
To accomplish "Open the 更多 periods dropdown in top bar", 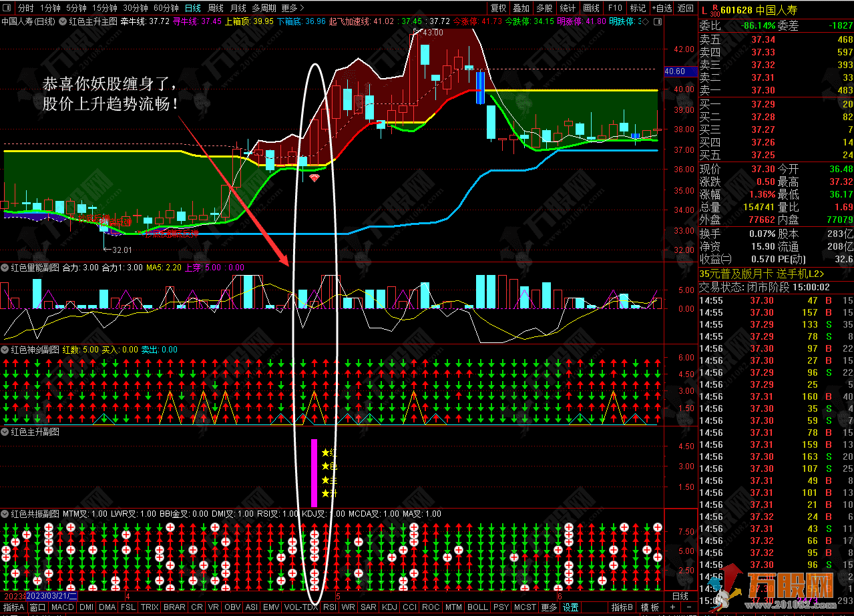I will (x=292, y=8).
